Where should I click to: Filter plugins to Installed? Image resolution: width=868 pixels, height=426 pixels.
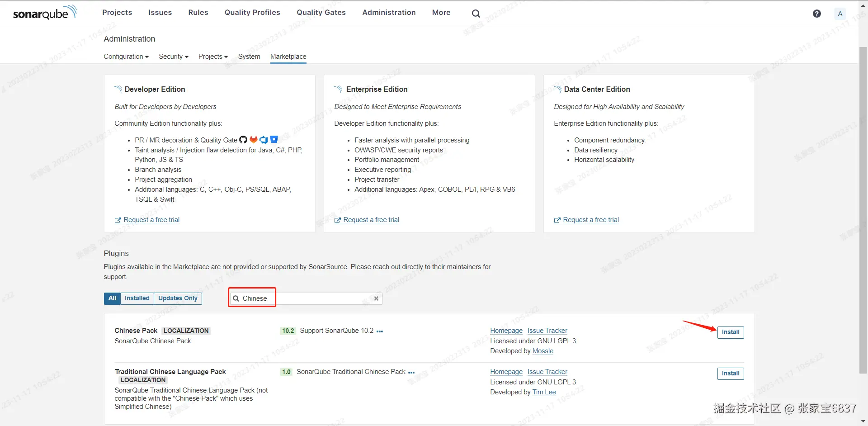137,298
